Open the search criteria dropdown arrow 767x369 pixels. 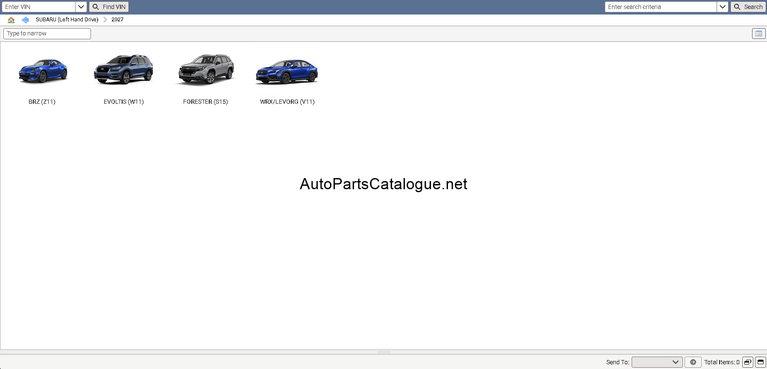click(722, 7)
